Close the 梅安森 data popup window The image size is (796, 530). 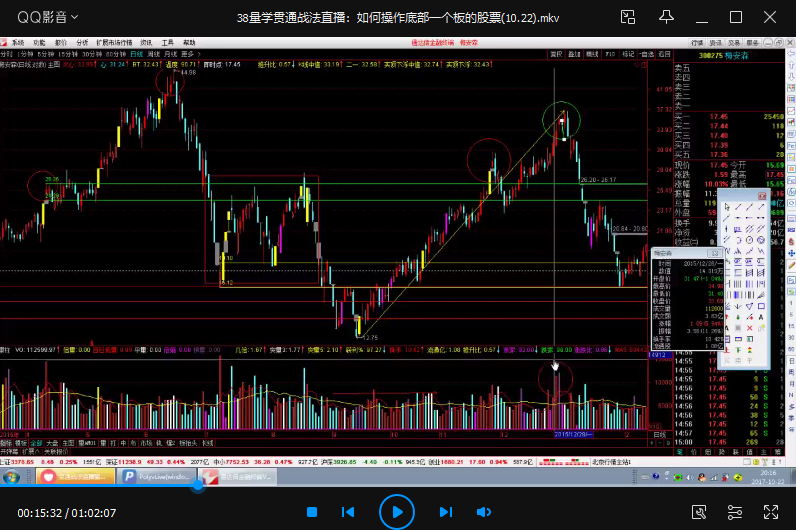[714, 253]
